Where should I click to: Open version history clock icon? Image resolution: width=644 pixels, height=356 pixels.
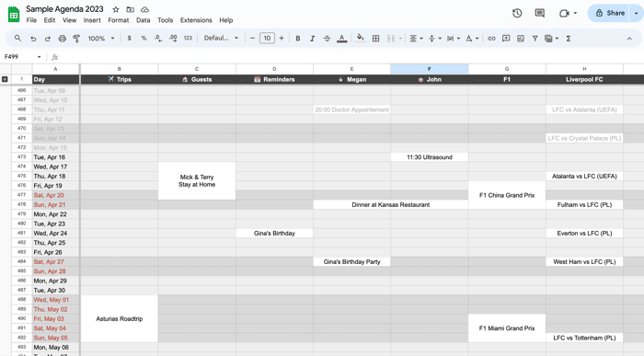pos(517,13)
